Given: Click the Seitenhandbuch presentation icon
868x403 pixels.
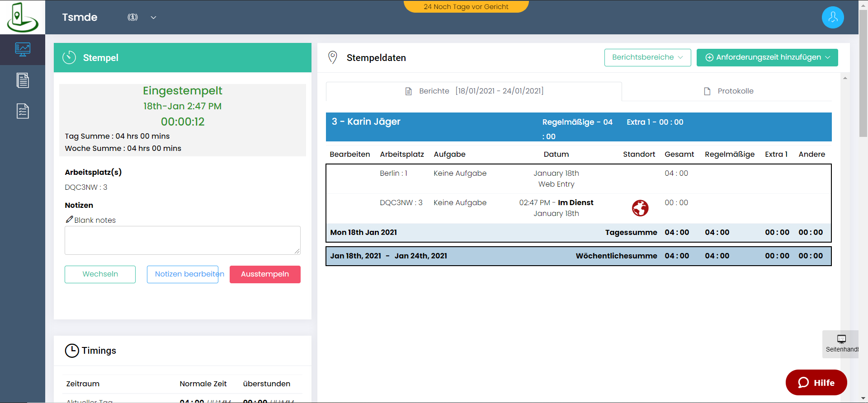Looking at the screenshot, I should pos(841,339).
